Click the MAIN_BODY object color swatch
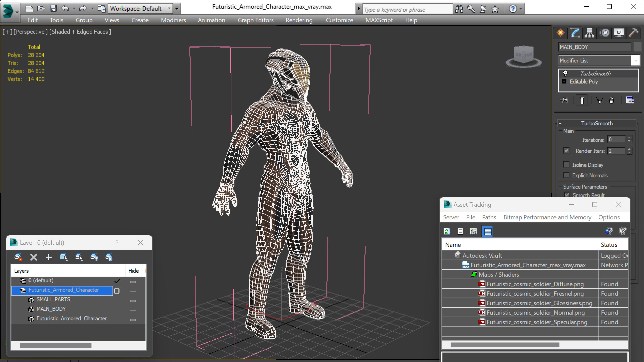 tap(637, 47)
